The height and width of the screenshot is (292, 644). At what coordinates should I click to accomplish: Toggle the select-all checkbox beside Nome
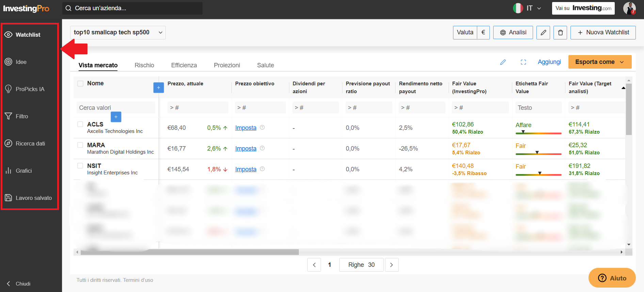[x=80, y=84]
